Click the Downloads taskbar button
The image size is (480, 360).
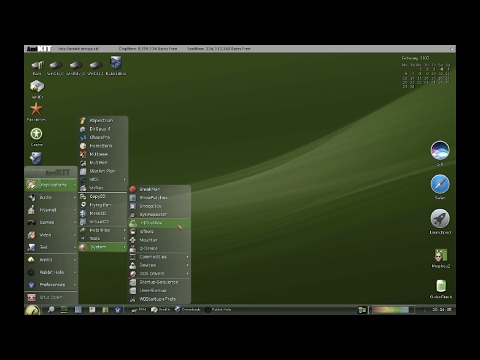click(187, 310)
